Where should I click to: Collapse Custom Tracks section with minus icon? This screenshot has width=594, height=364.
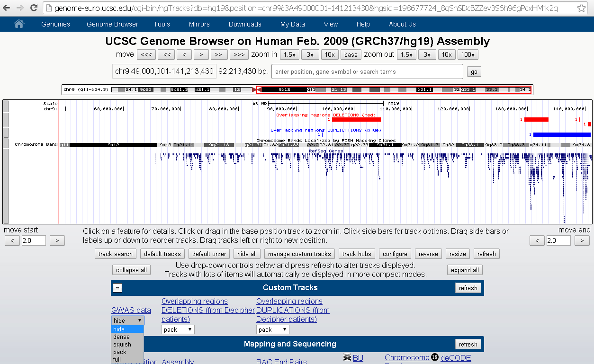click(x=118, y=288)
